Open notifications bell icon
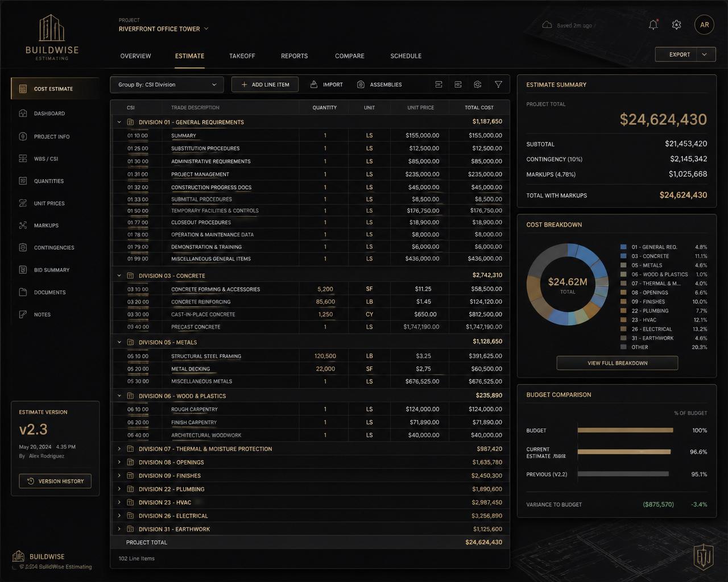 tap(653, 24)
